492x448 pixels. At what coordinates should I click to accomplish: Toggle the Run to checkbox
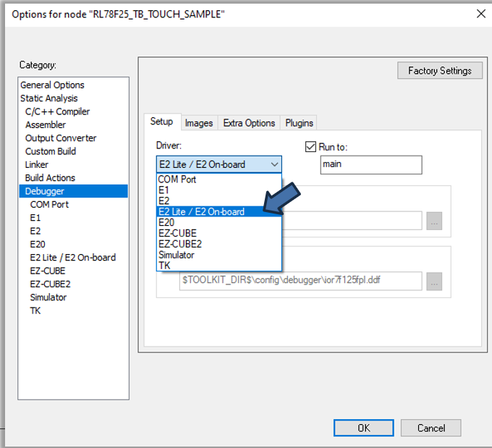[312, 146]
